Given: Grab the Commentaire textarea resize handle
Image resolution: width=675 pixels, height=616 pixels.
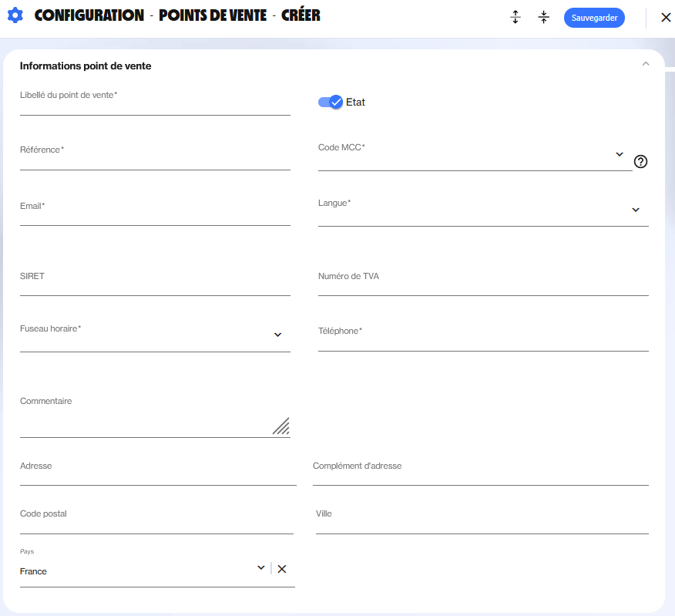Looking at the screenshot, I should [281, 426].
